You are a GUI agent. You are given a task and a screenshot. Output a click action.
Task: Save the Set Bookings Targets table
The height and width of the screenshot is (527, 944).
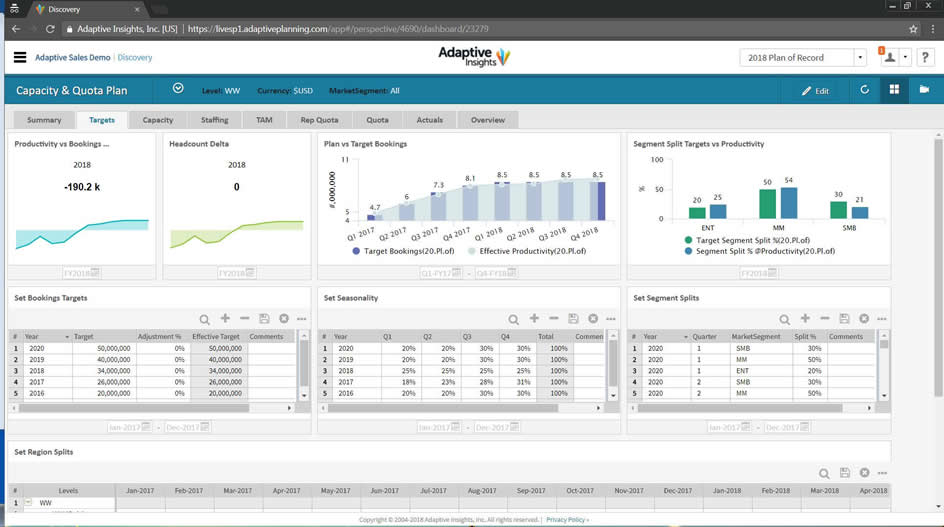[x=264, y=318]
